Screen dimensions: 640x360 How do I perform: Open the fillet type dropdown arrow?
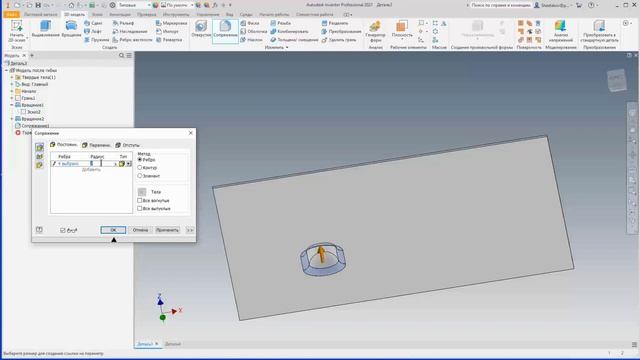click(129, 164)
